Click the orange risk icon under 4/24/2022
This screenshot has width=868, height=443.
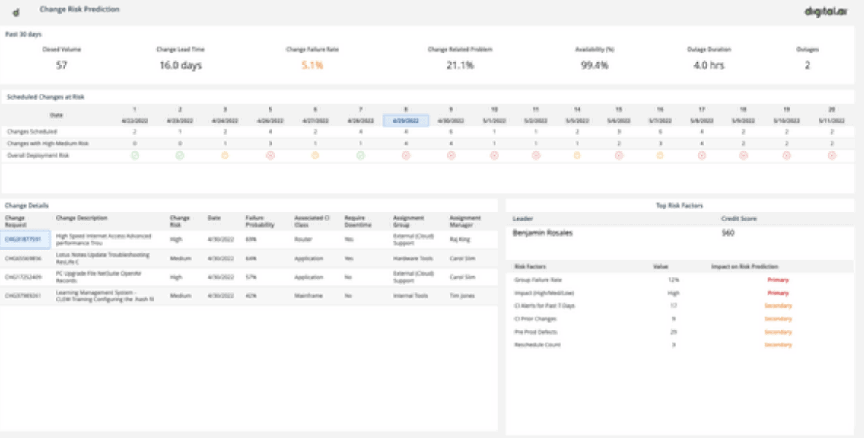point(224,155)
